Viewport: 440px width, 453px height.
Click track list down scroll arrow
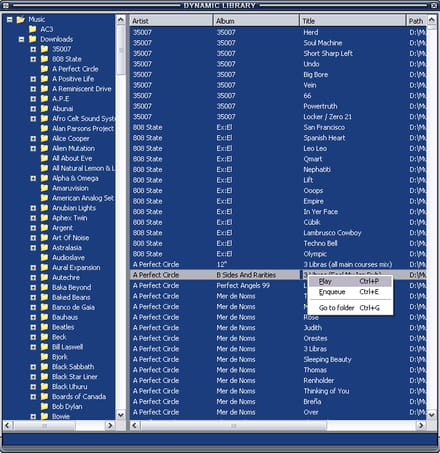[432, 415]
